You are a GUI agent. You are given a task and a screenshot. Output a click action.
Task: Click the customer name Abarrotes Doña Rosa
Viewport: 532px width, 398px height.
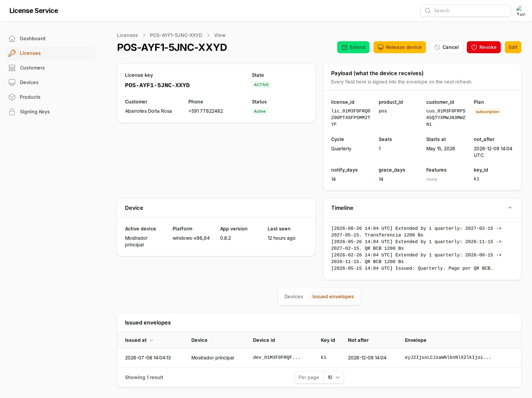(x=148, y=111)
